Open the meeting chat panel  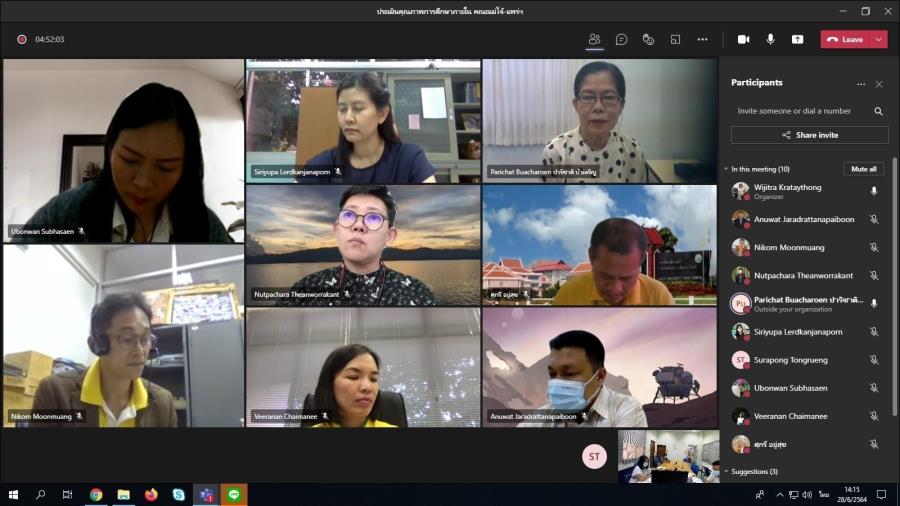click(x=621, y=39)
